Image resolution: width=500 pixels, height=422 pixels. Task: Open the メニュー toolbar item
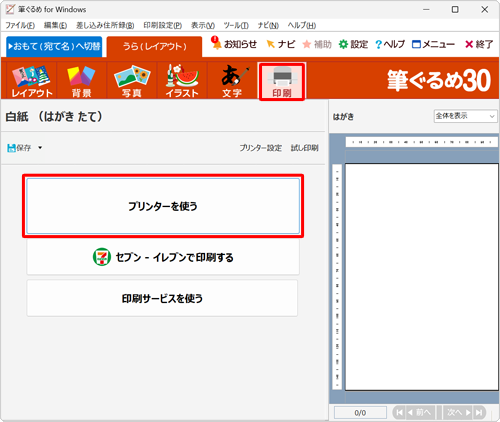click(433, 44)
